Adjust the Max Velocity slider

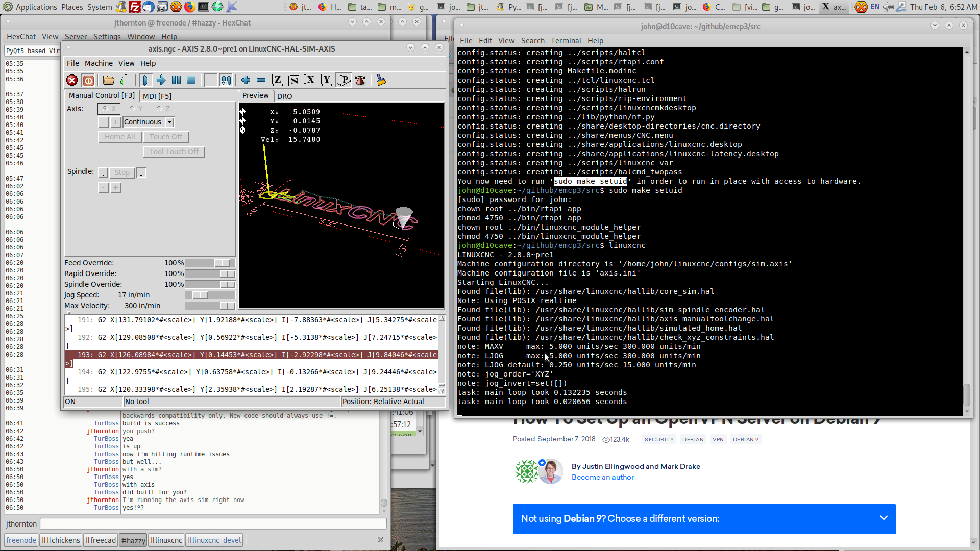pos(210,306)
